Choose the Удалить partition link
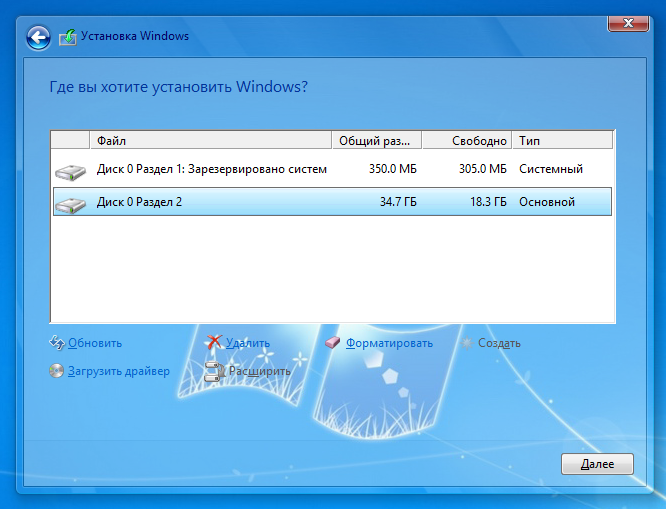The width and height of the screenshot is (666, 509). 248,343
